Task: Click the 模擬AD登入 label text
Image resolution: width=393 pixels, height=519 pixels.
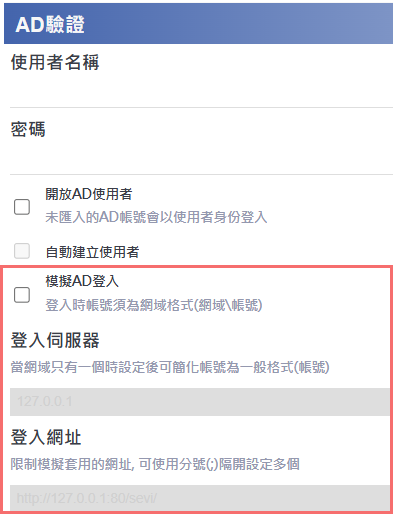Action: pyautogui.click(x=82, y=281)
